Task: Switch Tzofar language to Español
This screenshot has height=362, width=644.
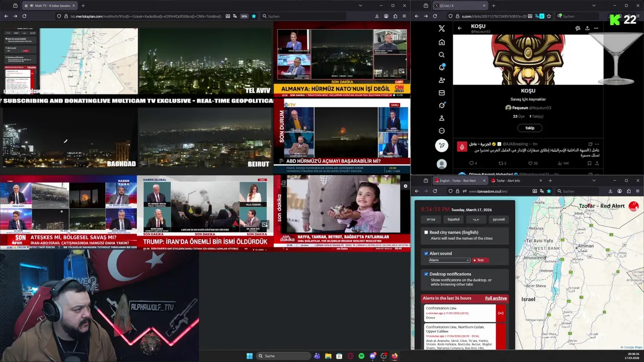Action: pyautogui.click(x=453, y=219)
